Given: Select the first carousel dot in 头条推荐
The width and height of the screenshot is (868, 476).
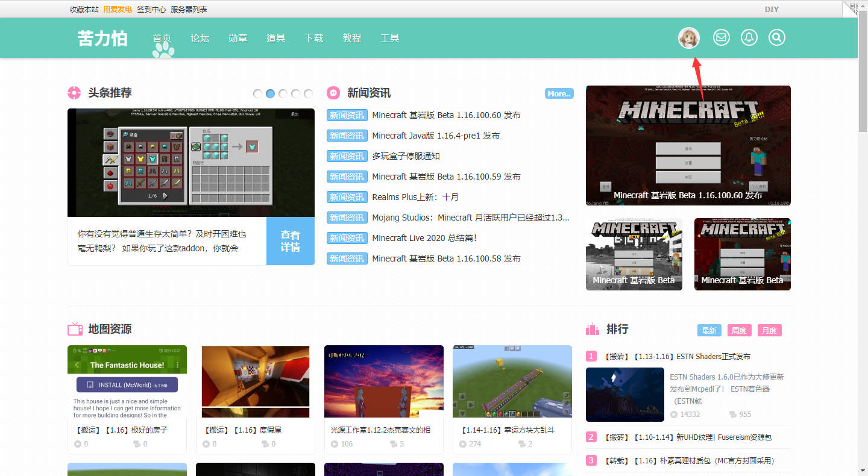Looking at the screenshot, I should coord(258,93).
